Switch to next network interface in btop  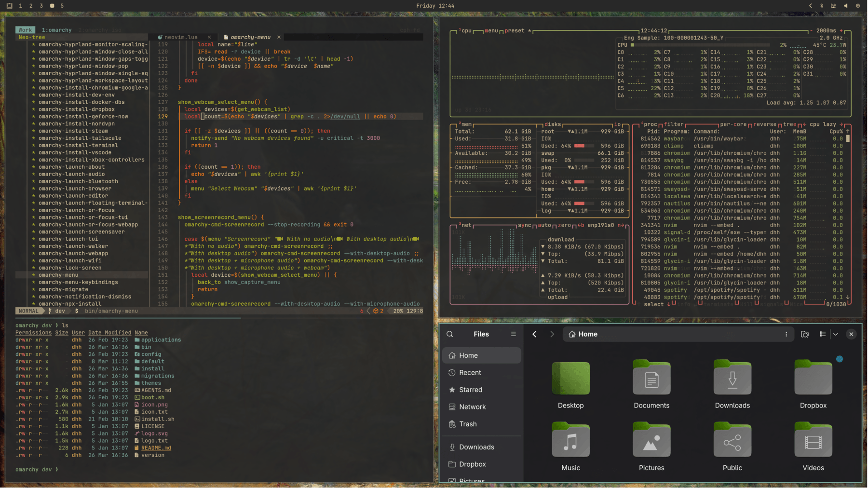tap(621, 226)
